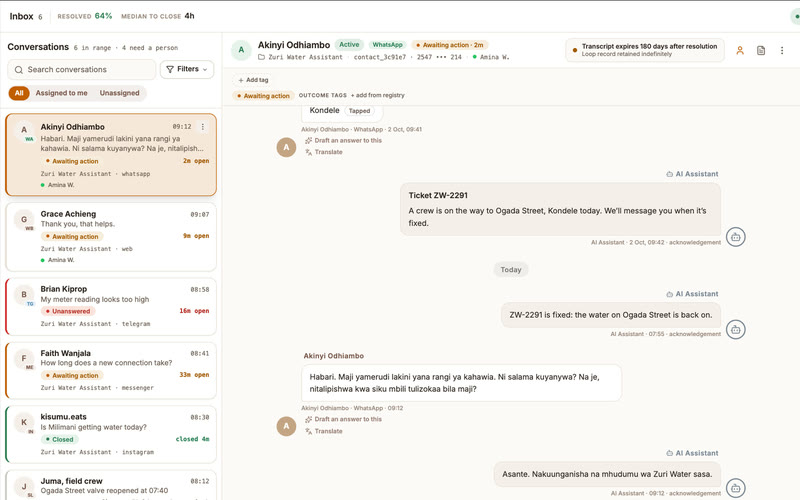Click Grace Achieng's avatar in list
Screen dimensions: 800x500
click(x=23, y=219)
